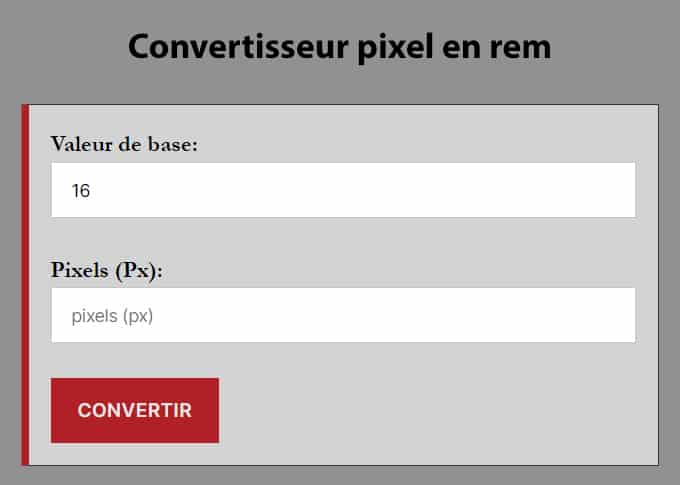Place cursor at right end of base value field

point(620,190)
